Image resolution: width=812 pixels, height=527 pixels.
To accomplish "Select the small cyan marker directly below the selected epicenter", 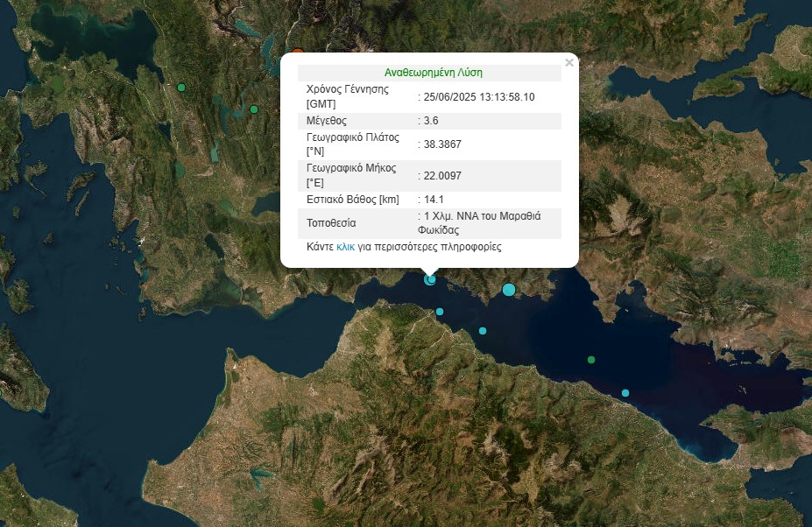I will pyautogui.click(x=440, y=312).
